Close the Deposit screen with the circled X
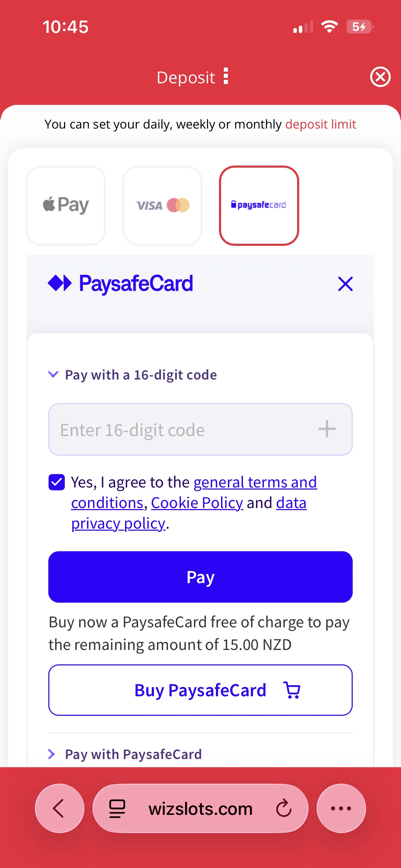 pyautogui.click(x=380, y=77)
